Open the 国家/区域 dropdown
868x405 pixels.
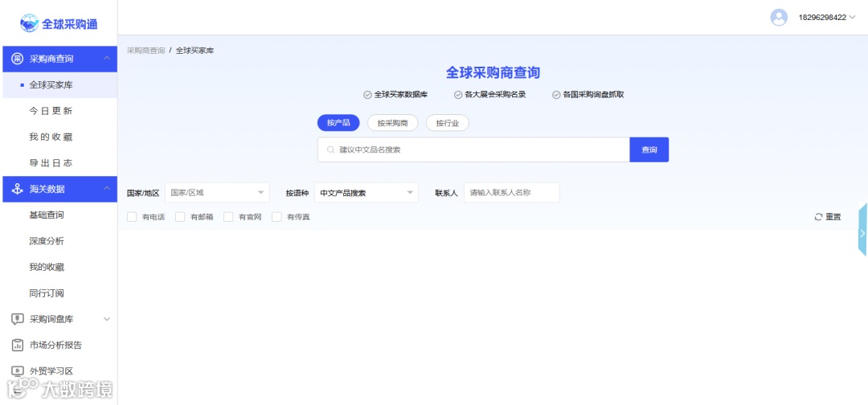(x=217, y=193)
